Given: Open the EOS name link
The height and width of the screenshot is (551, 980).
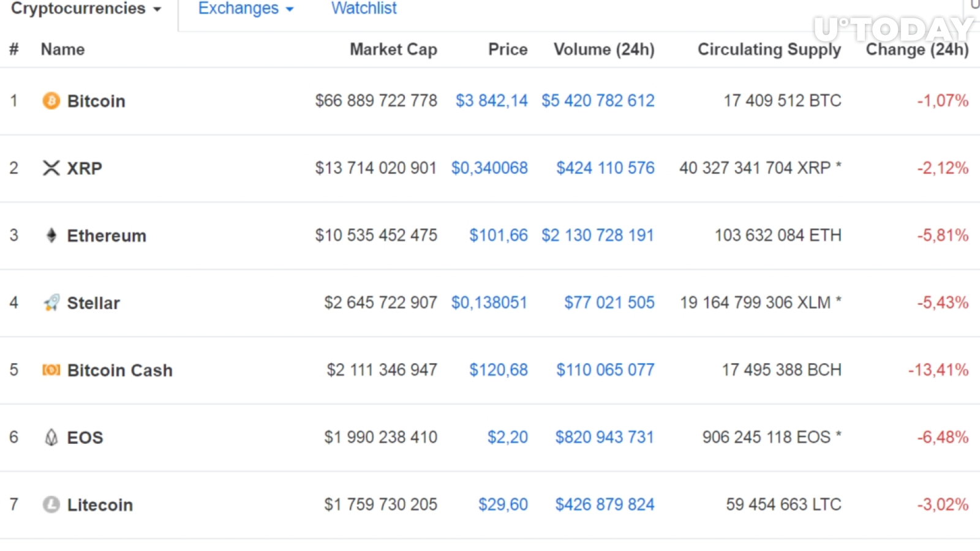Looking at the screenshot, I should [85, 438].
